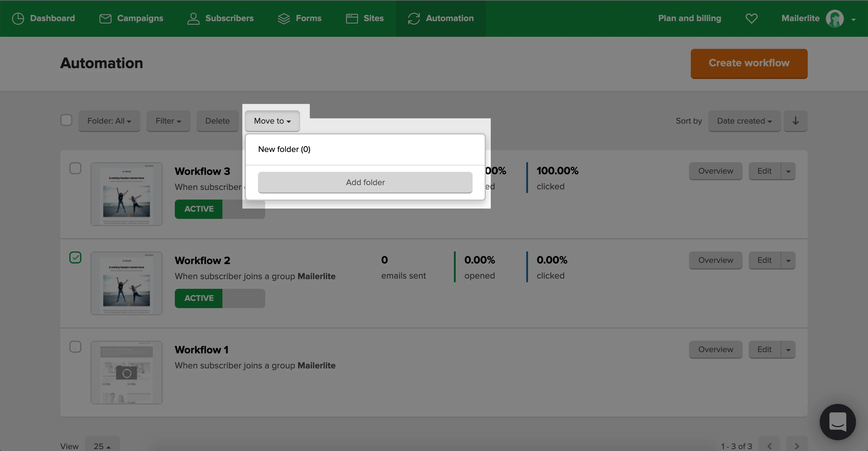Click the Mailerlite profile avatar
Image resolution: width=868 pixels, height=451 pixels.
click(x=834, y=18)
